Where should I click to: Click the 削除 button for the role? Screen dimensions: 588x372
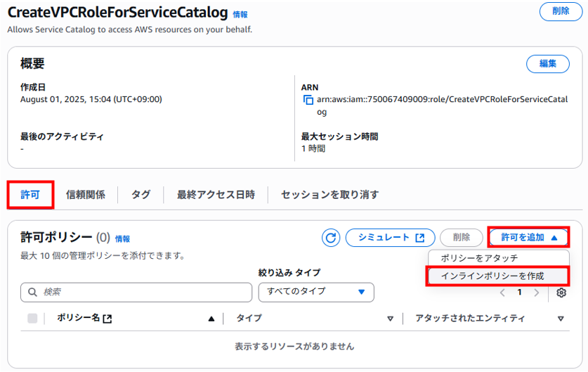coord(561,11)
